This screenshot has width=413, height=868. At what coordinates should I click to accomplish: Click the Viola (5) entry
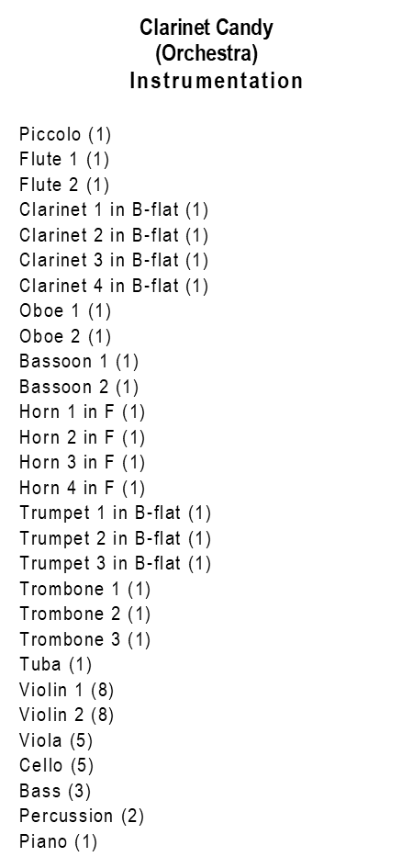(x=56, y=740)
